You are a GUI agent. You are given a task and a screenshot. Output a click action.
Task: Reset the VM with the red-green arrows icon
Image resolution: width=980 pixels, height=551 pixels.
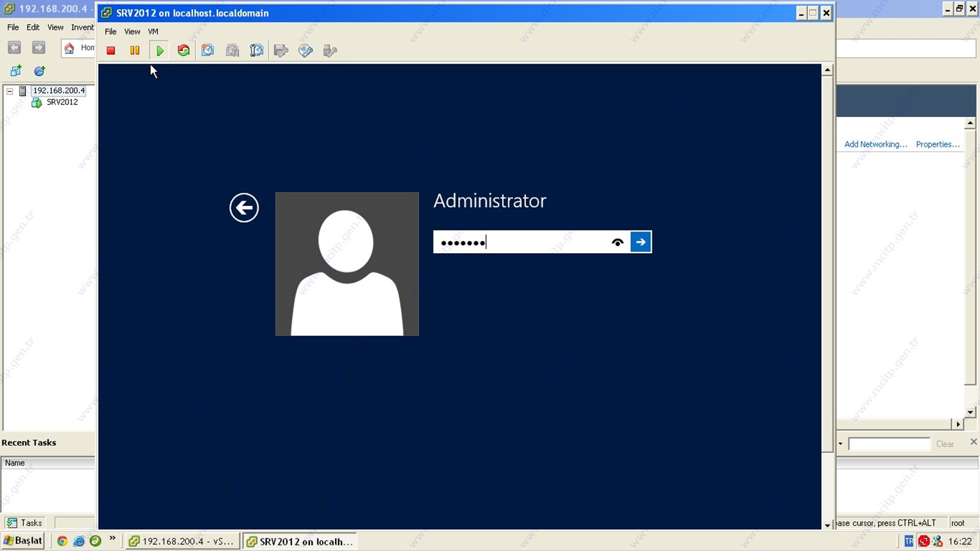click(x=184, y=51)
